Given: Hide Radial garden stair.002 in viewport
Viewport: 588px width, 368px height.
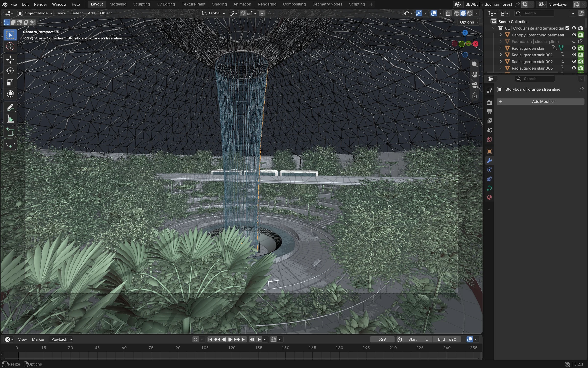Looking at the screenshot, I should (x=574, y=61).
